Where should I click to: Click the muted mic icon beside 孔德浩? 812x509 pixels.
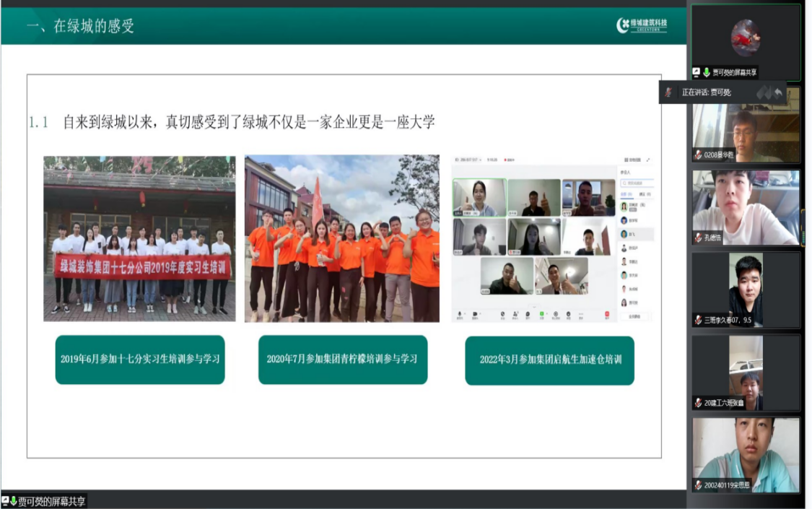698,237
